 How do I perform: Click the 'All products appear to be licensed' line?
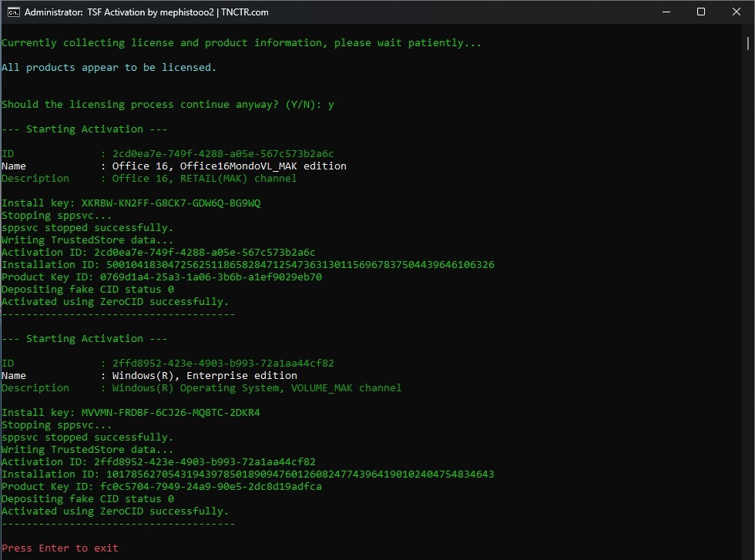[109, 68]
